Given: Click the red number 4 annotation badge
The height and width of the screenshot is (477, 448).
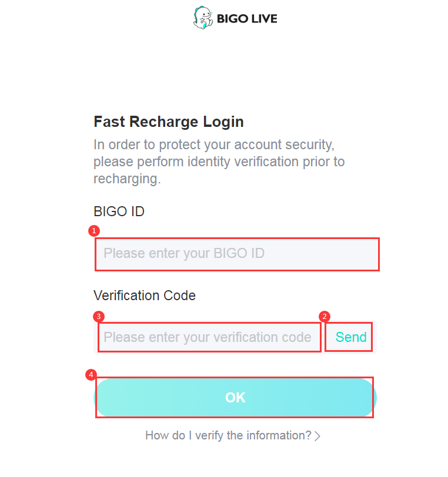Looking at the screenshot, I should coord(91,375).
